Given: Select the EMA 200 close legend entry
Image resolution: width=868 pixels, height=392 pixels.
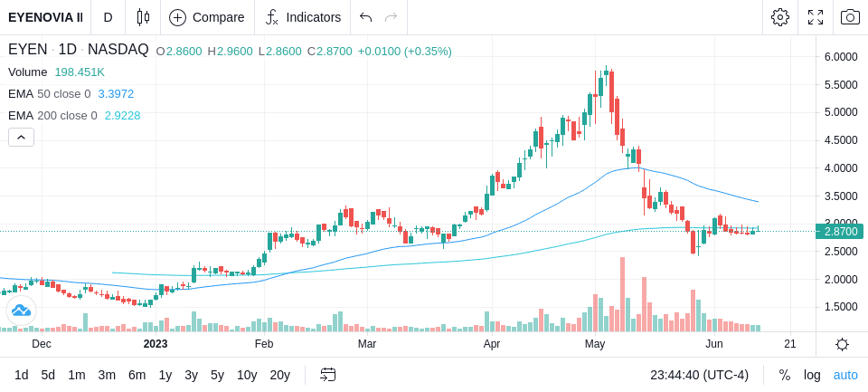Looking at the screenshot, I should coord(52,115).
